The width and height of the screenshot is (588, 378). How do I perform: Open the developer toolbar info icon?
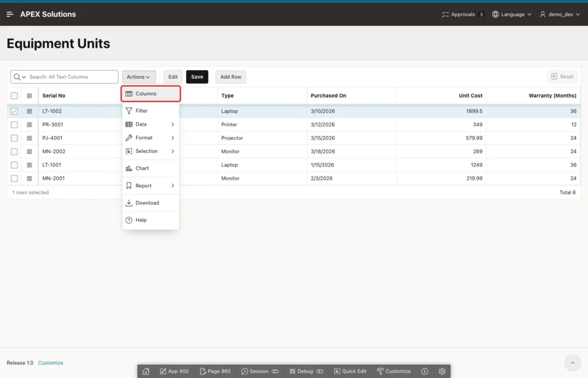[424, 371]
